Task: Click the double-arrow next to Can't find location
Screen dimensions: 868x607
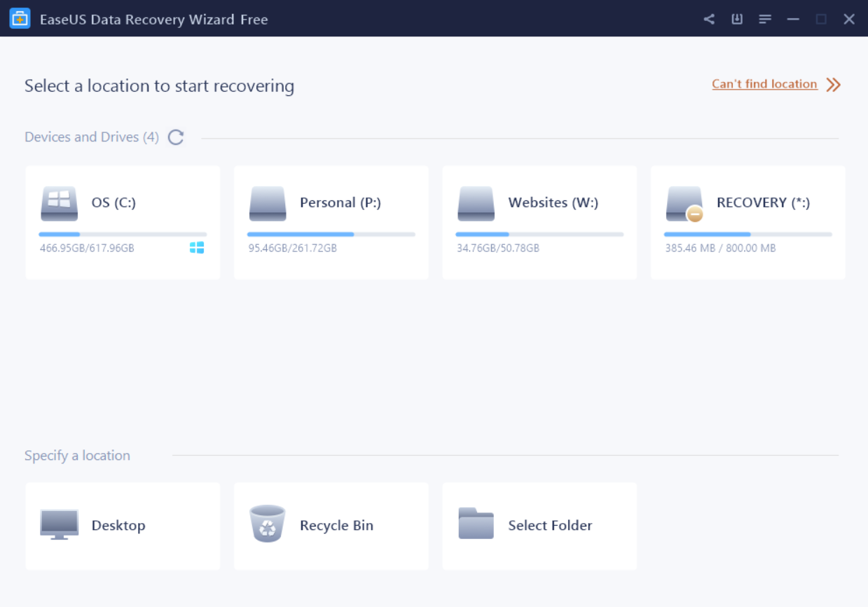Action: 833,85
